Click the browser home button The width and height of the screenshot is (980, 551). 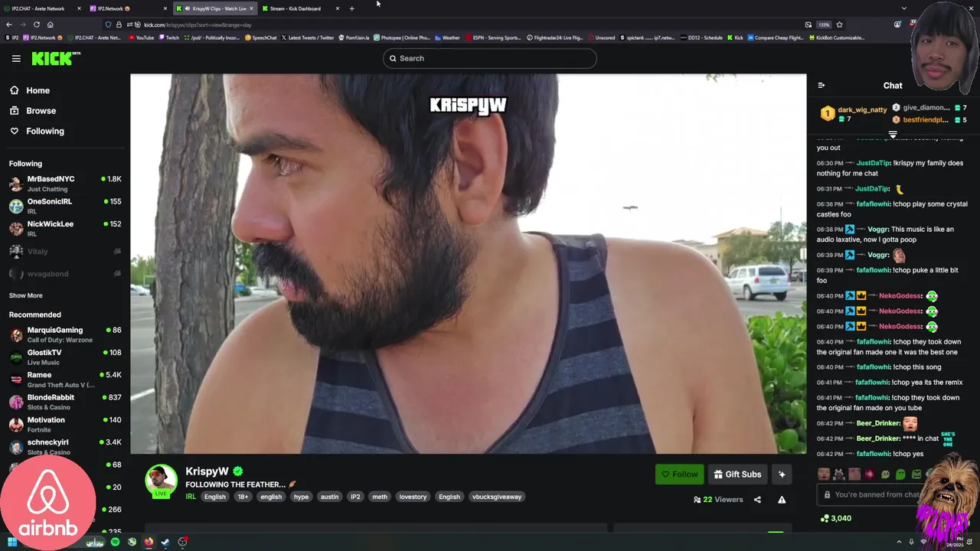pos(51,24)
